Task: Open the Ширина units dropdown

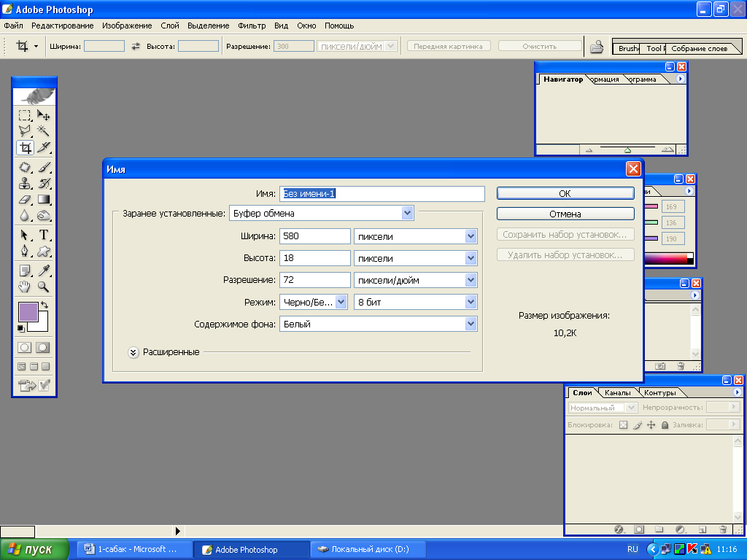Action: tap(471, 236)
